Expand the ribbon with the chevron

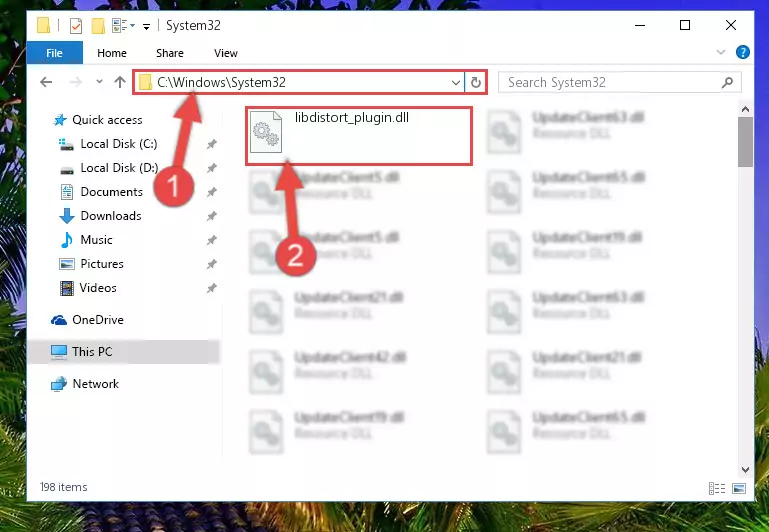pyautogui.click(x=720, y=52)
